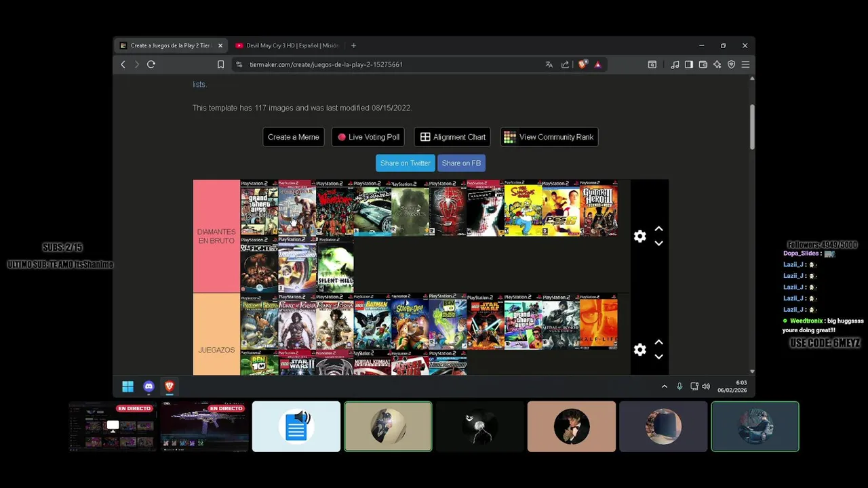This screenshot has height=488, width=868.
Task: Click the page vertical scrollbar
Action: pos(751,127)
